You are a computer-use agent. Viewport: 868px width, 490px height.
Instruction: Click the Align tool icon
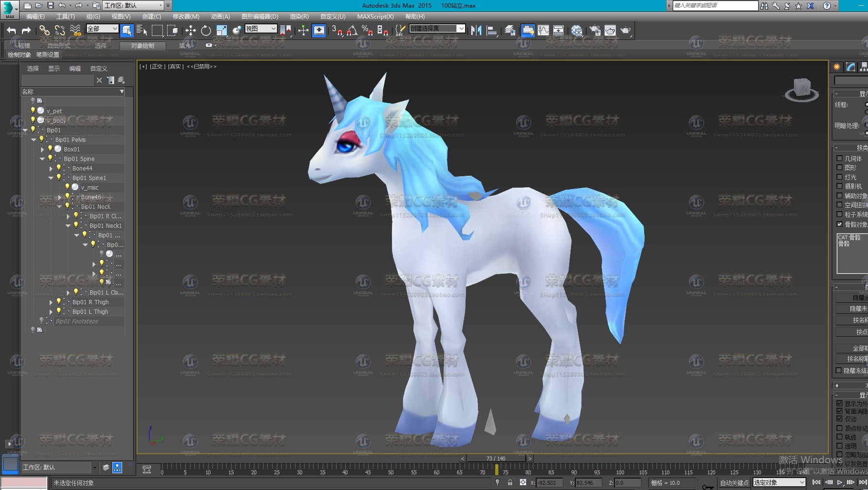tap(492, 31)
